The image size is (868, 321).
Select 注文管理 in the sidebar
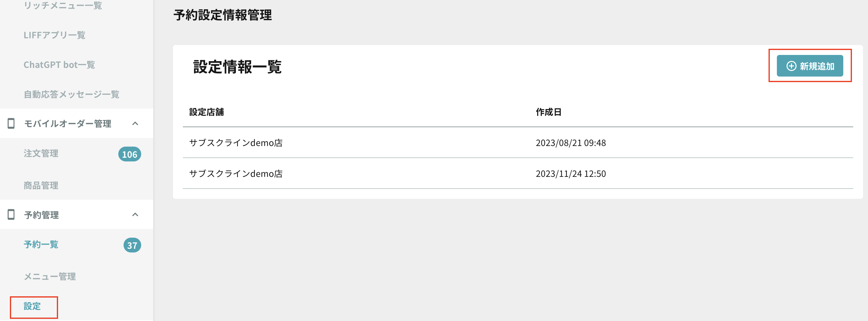click(41, 154)
